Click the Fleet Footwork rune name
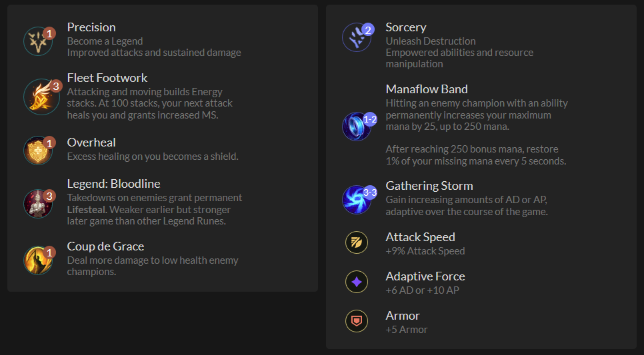This screenshot has width=644, height=355. 107,78
